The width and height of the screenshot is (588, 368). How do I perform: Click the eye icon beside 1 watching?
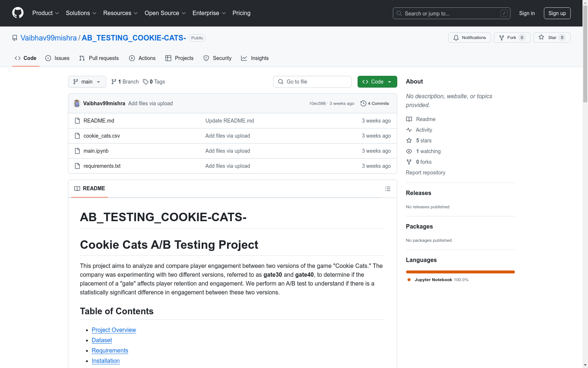coord(409,151)
